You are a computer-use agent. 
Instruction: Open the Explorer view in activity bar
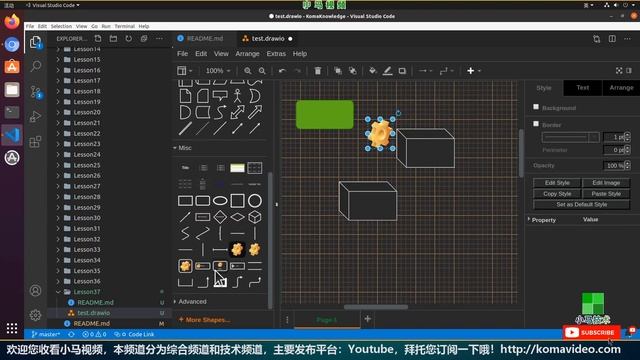(x=36, y=42)
